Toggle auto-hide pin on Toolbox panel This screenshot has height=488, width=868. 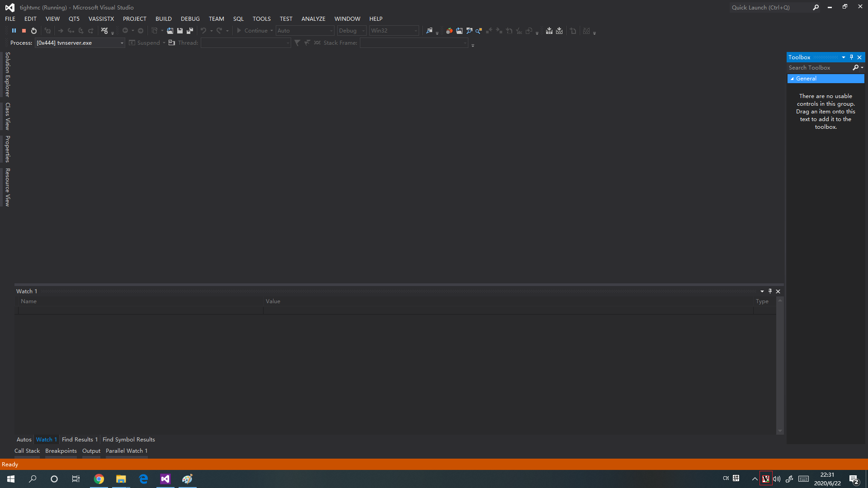(851, 57)
